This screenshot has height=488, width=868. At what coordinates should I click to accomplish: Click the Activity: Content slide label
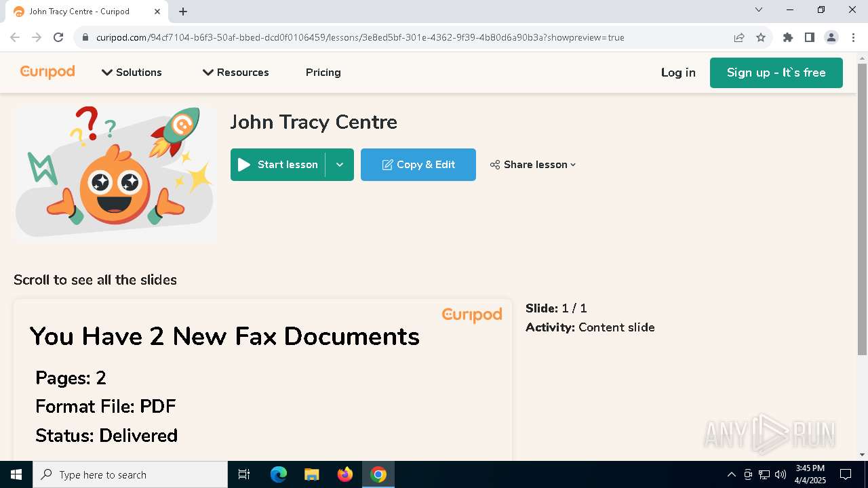(590, 327)
